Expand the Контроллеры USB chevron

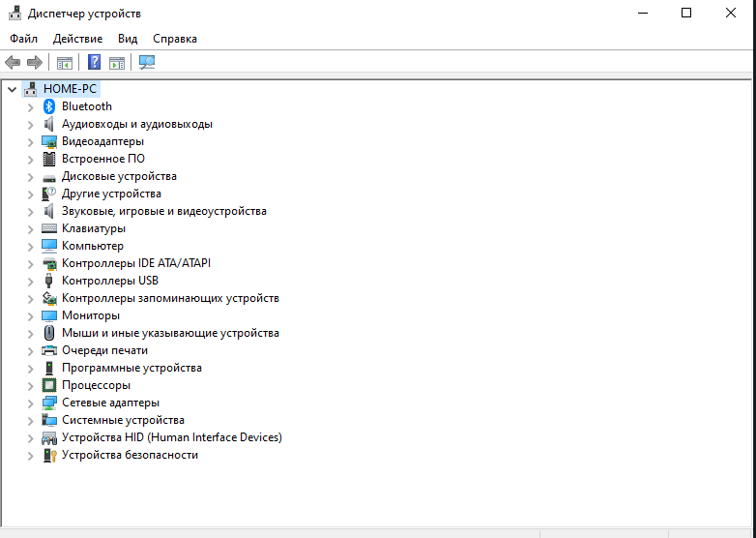(30, 281)
